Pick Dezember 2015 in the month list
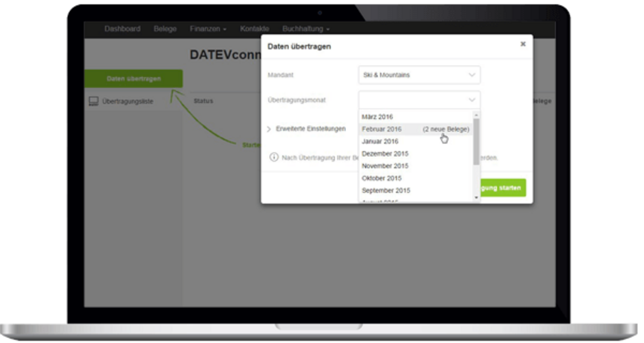644x343 pixels. point(385,154)
